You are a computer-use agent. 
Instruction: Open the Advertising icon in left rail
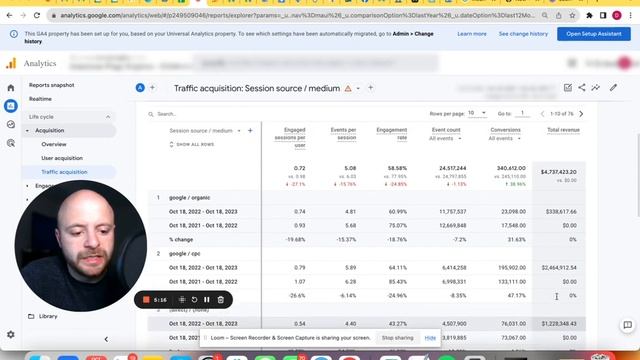point(11,143)
